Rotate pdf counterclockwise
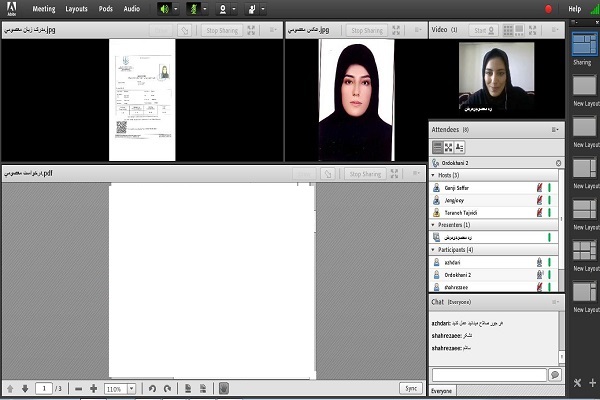This screenshot has height=400, width=600. click(152, 389)
